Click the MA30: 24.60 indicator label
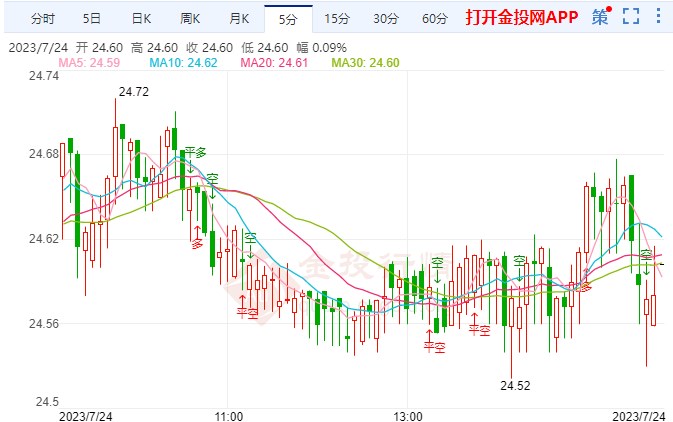This screenshot has height=422, width=673. point(365,63)
